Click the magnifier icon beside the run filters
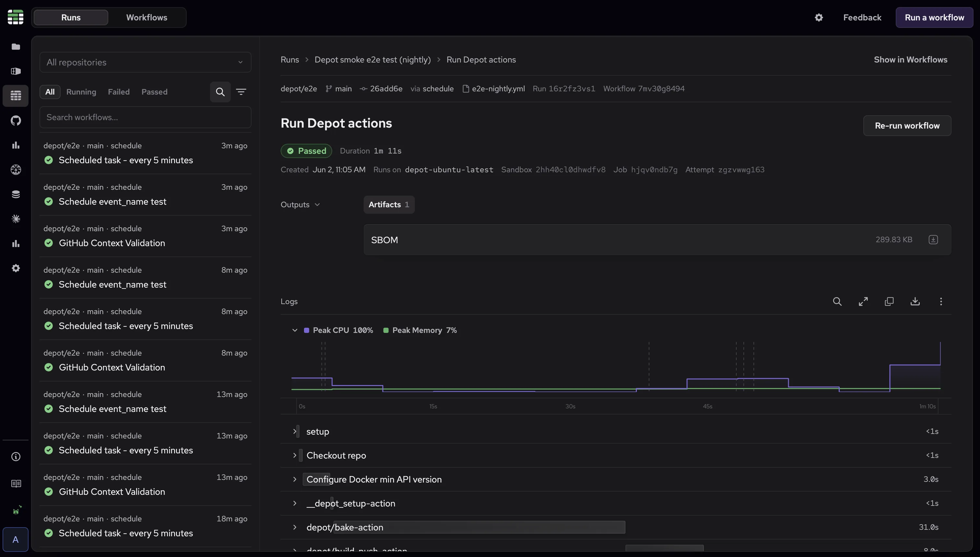Image resolution: width=980 pixels, height=557 pixels. (x=220, y=92)
